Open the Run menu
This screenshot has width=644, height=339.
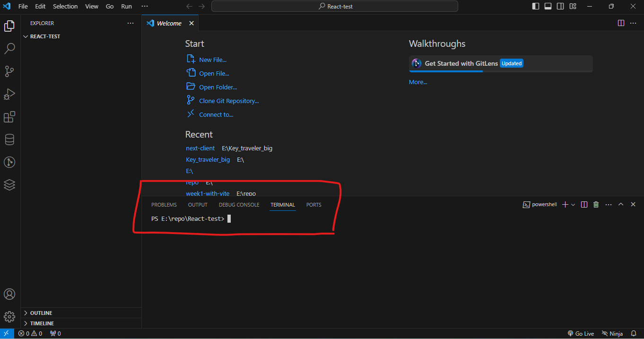click(x=126, y=6)
